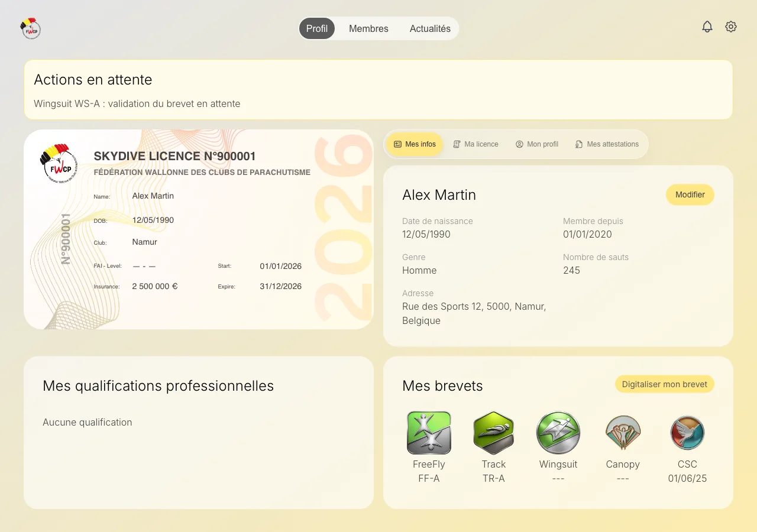This screenshot has width=757, height=532.
Task: Click the Mes brevets heading
Action: [x=442, y=386]
